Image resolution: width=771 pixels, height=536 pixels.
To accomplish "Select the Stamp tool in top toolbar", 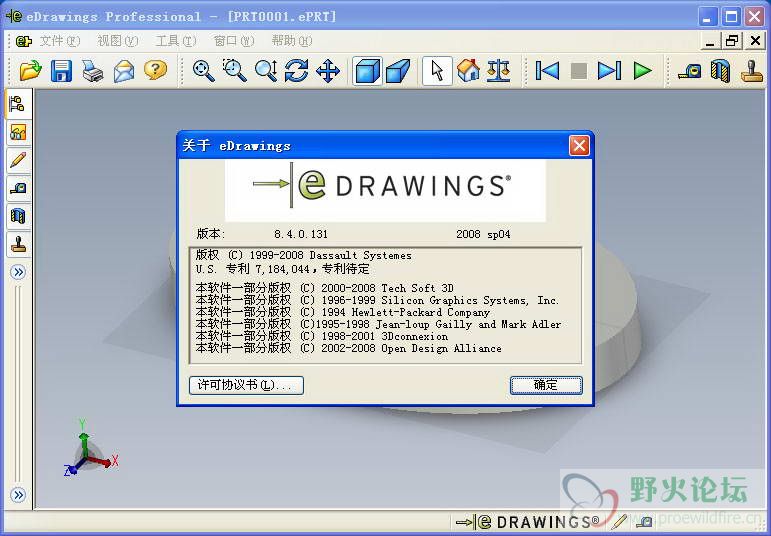I will tap(752, 71).
